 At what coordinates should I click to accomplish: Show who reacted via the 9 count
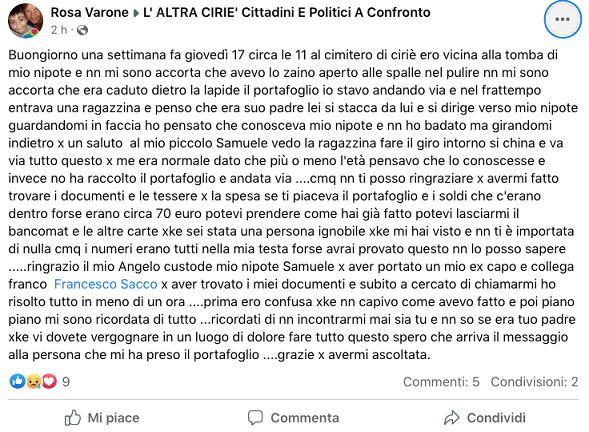(x=66, y=382)
